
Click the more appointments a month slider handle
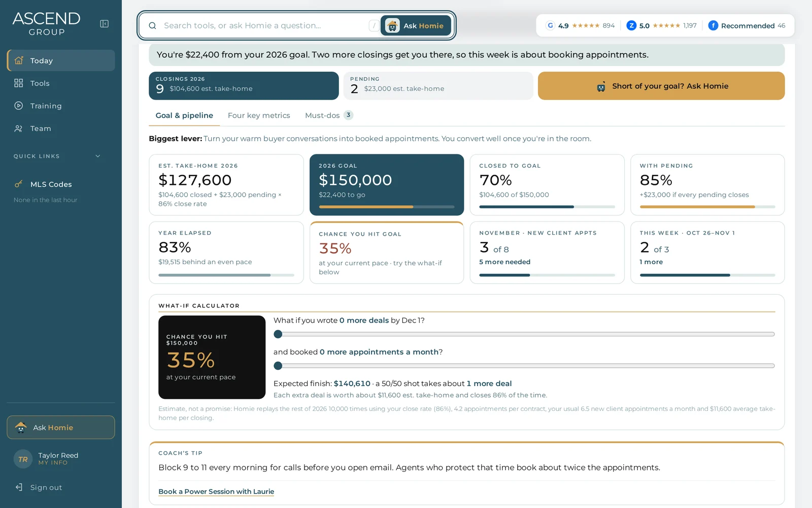click(x=278, y=366)
